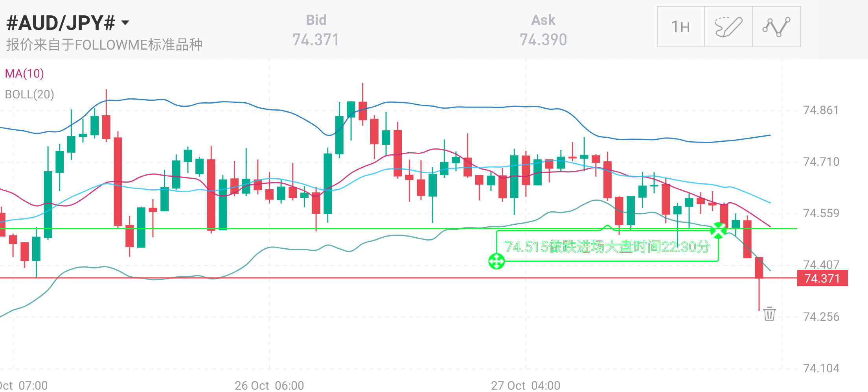Click the 26 Oct 06:00 time label
868x392 pixels.
click(269, 385)
